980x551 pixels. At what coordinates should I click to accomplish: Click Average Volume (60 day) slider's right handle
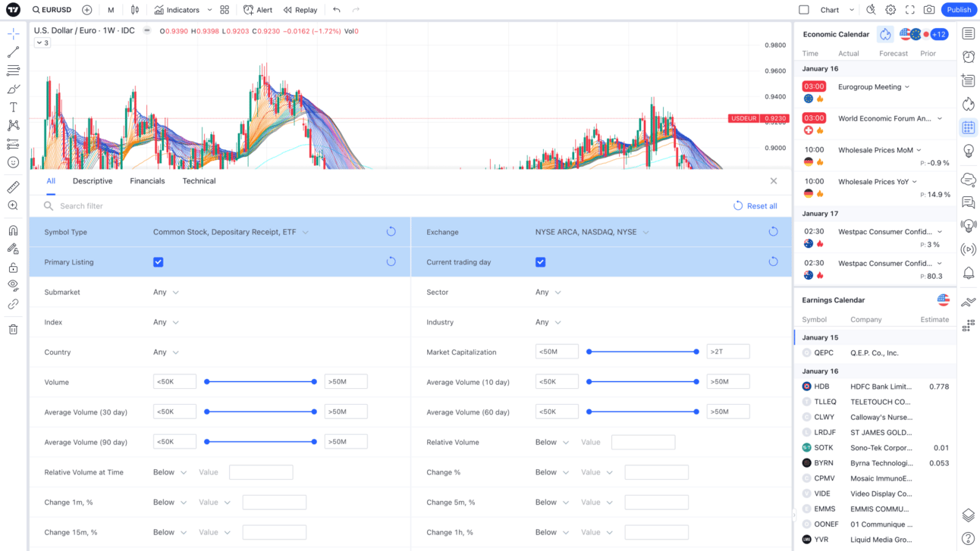(696, 412)
